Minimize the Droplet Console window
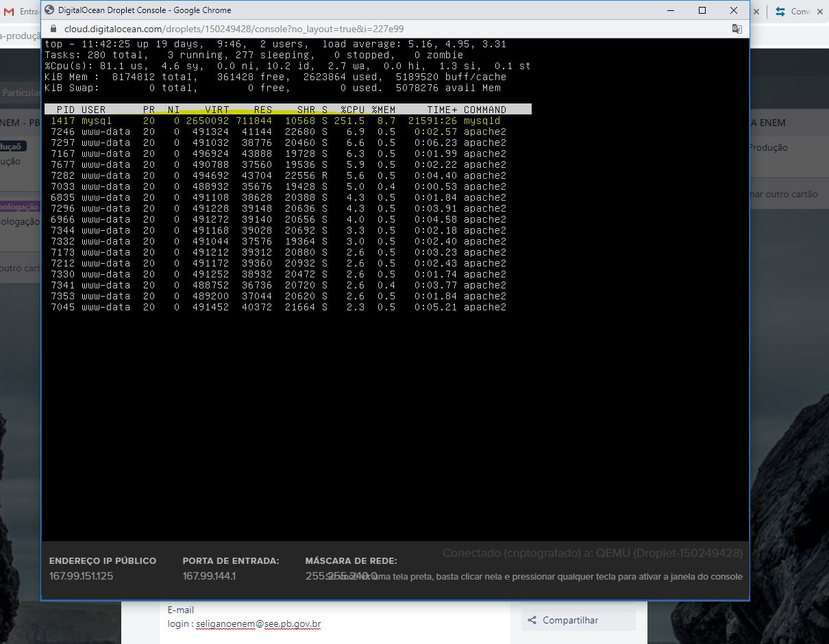The image size is (829, 644). pyautogui.click(x=671, y=10)
